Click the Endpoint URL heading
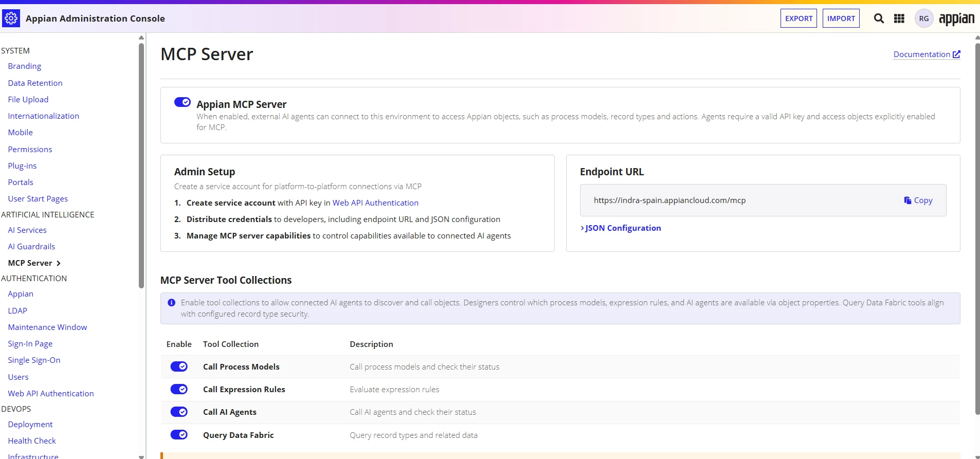This screenshot has height=459, width=980. (x=612, y=172)
